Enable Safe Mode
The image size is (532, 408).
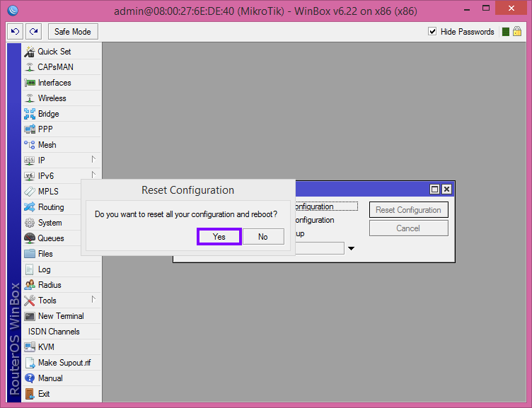click(73, 32)
